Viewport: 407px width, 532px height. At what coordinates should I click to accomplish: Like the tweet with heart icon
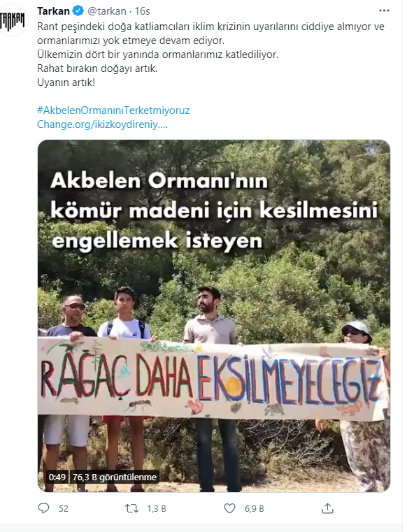click(229, 508)
